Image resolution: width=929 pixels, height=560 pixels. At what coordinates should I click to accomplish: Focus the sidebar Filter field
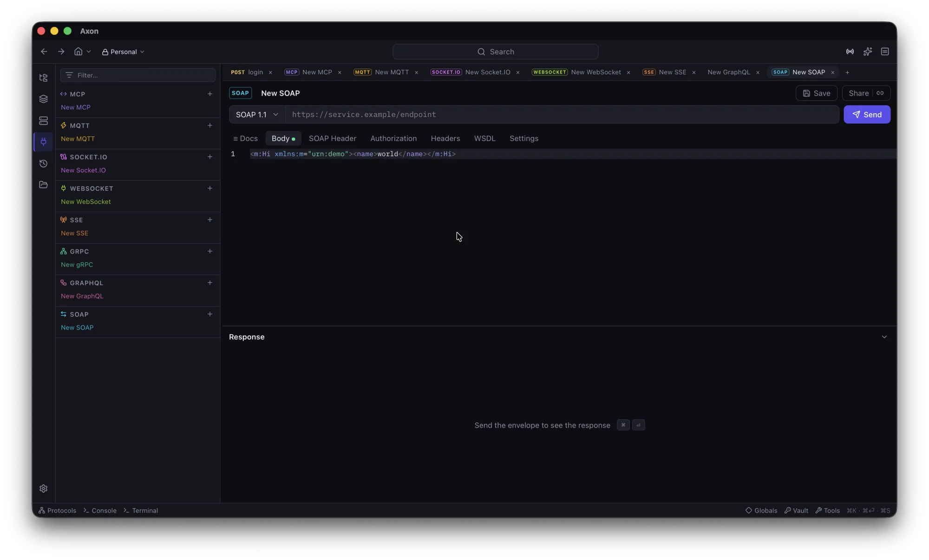138,75
